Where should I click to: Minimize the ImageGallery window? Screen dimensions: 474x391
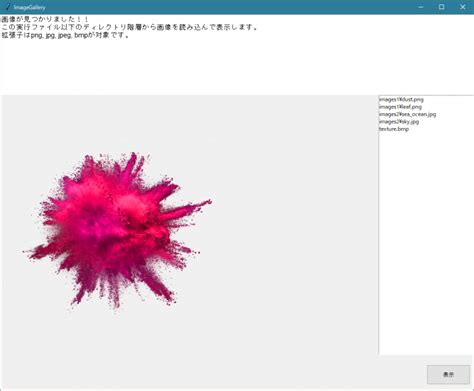click(x=421, y=7)
